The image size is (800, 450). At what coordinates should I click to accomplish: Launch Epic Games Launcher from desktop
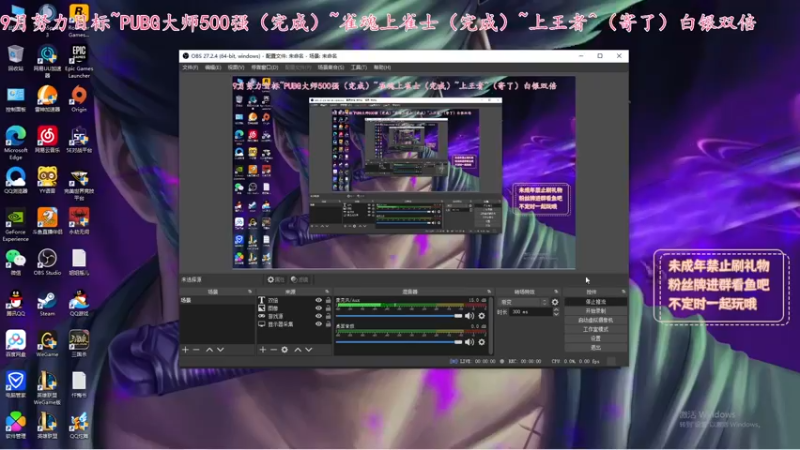(x=79, y=61)
